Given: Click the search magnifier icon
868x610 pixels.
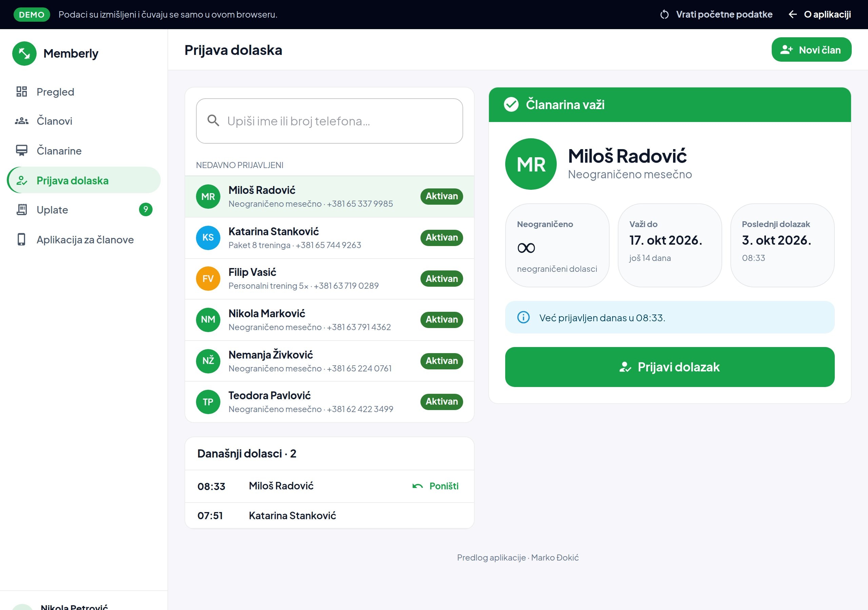Looking at the screenshot, I should pos(213,121).
